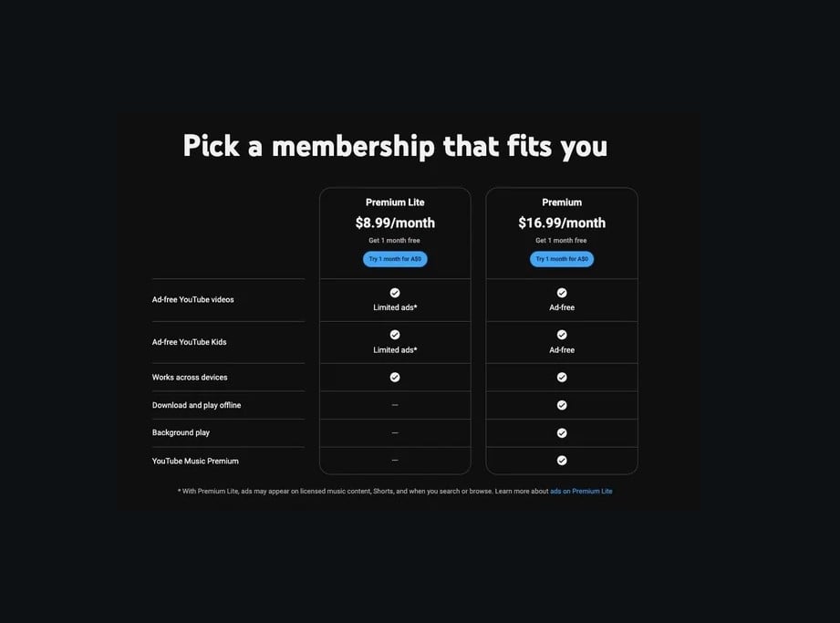Click the $8.99/month price text
840x623 pixels.
(x=395, y=223)
